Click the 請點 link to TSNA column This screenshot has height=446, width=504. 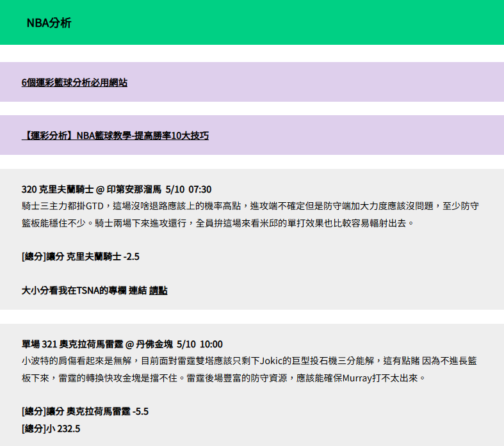click(x=158, y=291)
